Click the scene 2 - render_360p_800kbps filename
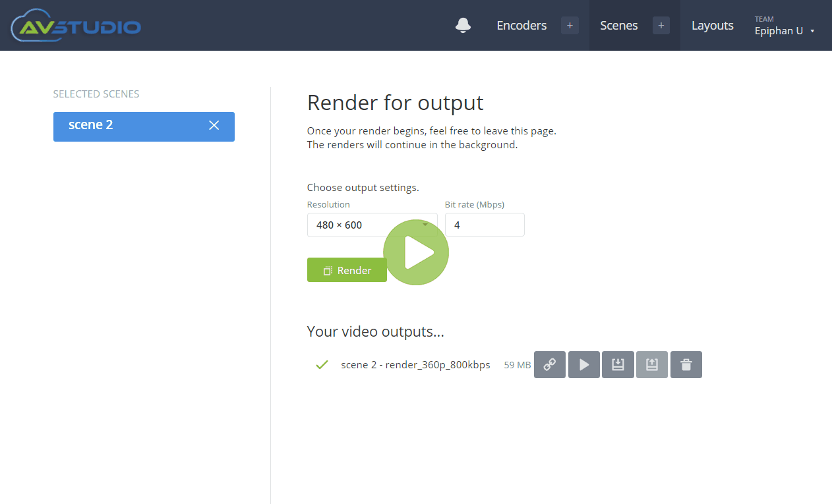 coord(415,364)
